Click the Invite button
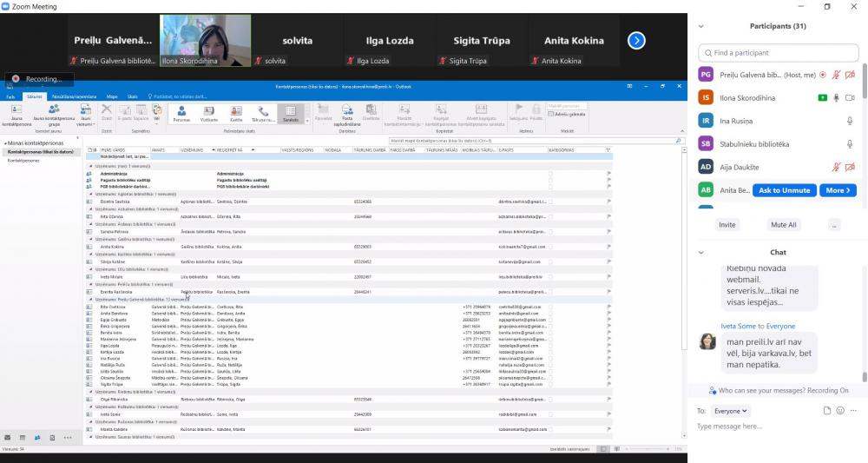868x463 pixels. (727, 225)
